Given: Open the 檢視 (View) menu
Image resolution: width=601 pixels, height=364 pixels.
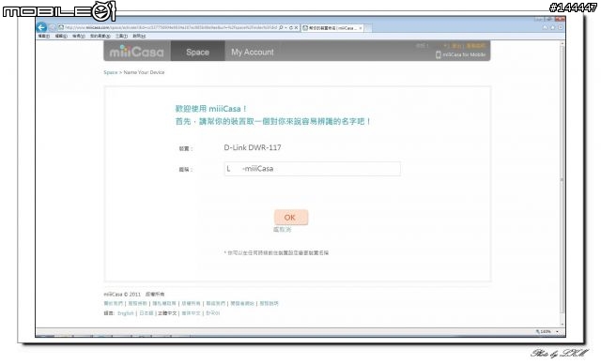Looking at the screenshot, I should (x=79, y=36).
